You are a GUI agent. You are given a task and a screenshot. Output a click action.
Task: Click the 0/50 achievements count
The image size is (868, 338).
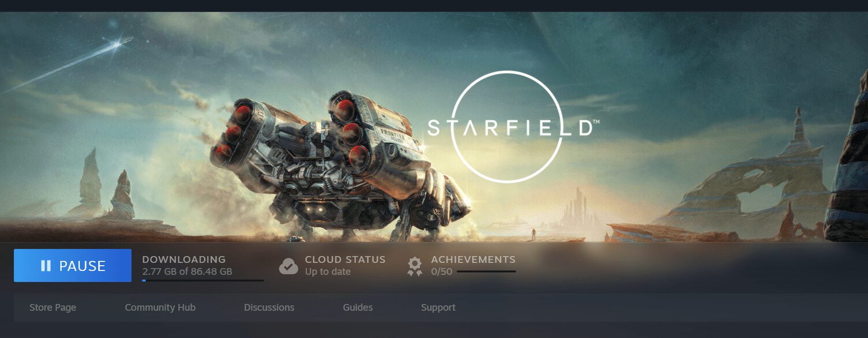(x=441, y=271)
